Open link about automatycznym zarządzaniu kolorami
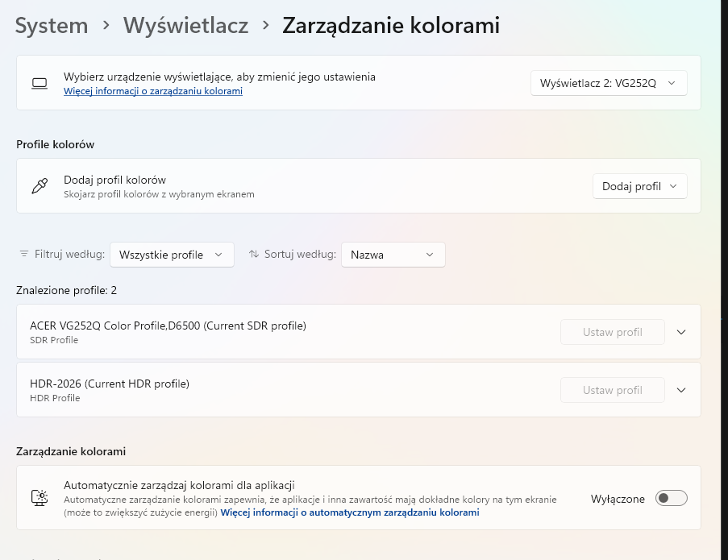The height and width of the screenshot is (560, 728). pyautogui.click(x=350, y=512)
